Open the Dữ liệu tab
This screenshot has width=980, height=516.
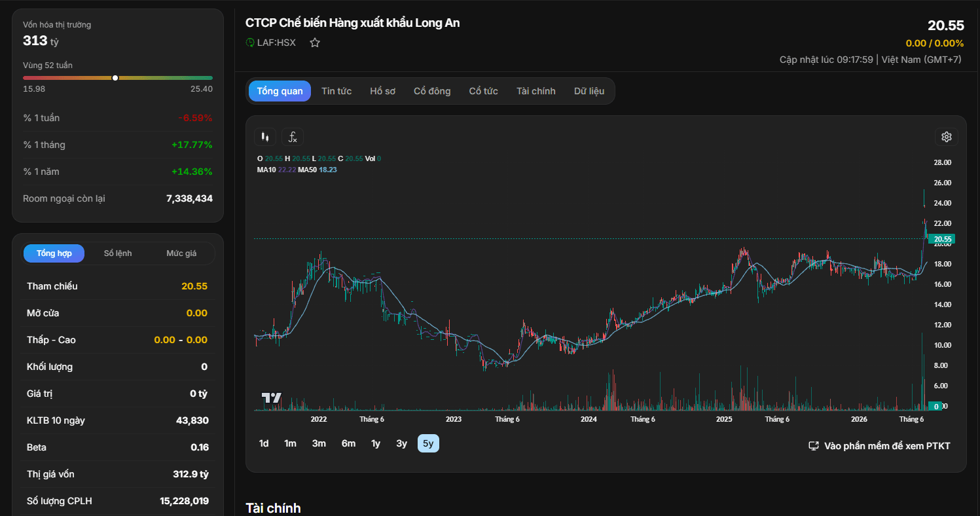coord(589,91)
